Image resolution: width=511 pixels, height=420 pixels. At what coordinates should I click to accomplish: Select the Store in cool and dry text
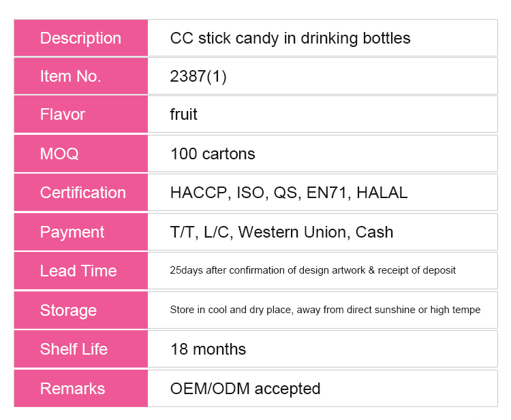pos(325,310)
